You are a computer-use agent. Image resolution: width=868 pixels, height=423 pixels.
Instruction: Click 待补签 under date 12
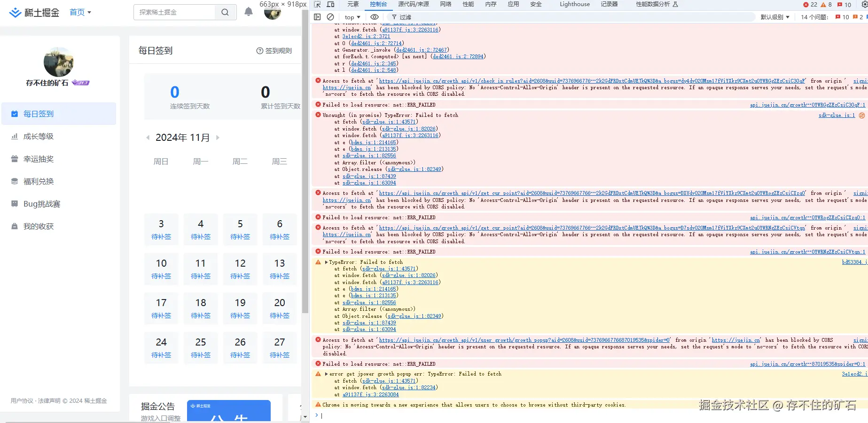click(x=240, y=277)
